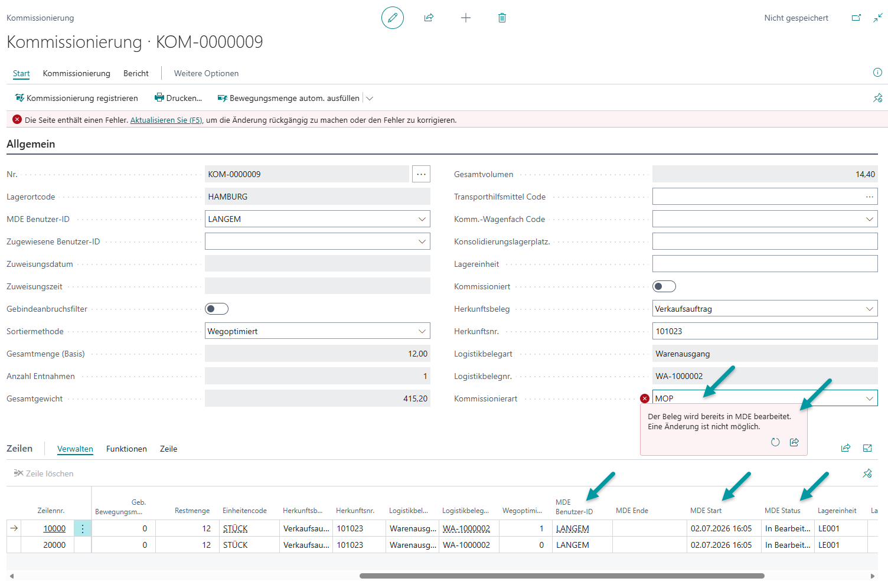Viewport: 888px width, 588px height.
Task: Open row menu for line 10000
Action: tap(83, 528)
